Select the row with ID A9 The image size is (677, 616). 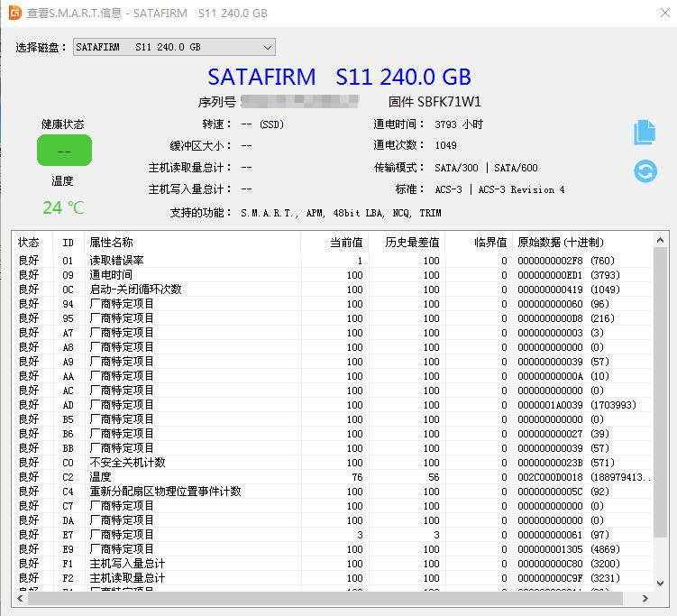333,362
